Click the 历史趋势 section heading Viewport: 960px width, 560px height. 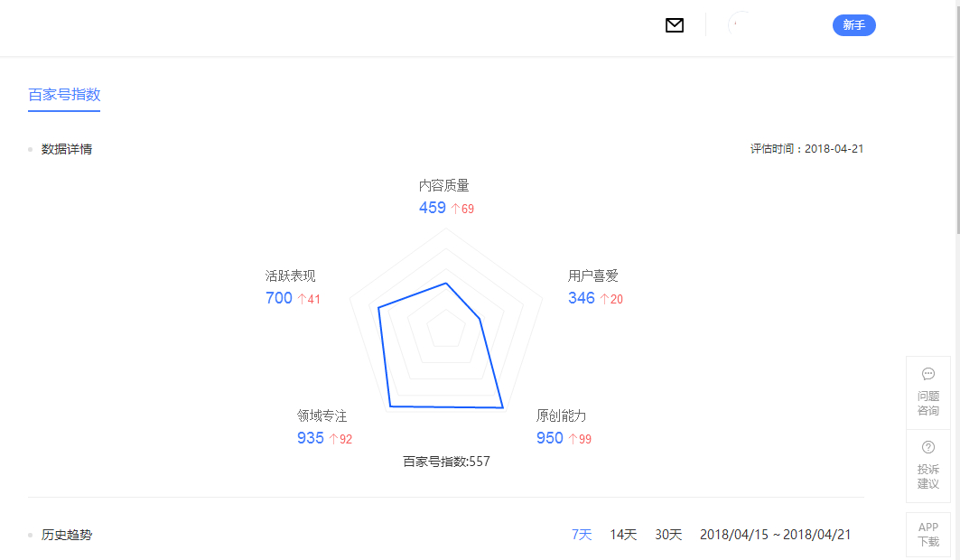coord(67,535)
